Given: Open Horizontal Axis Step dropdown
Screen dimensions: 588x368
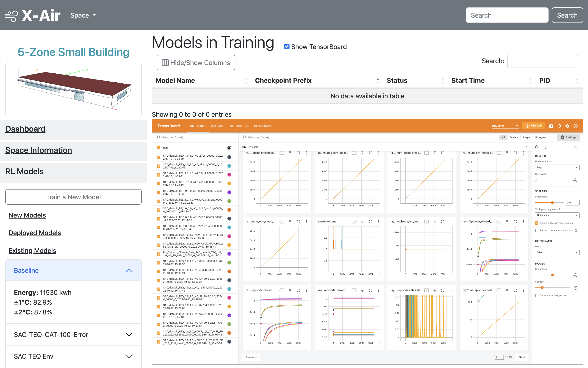Looking at the screenshot, I should tap(557, 167).
